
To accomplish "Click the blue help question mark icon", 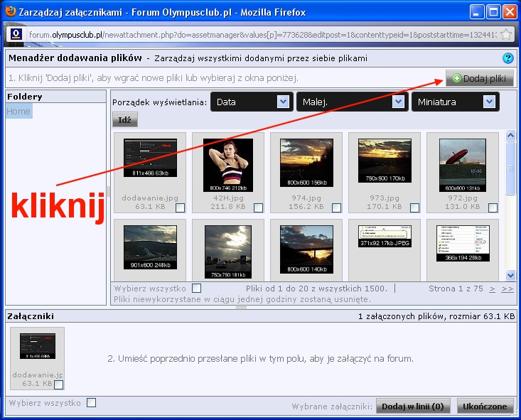I will [507, 58].
